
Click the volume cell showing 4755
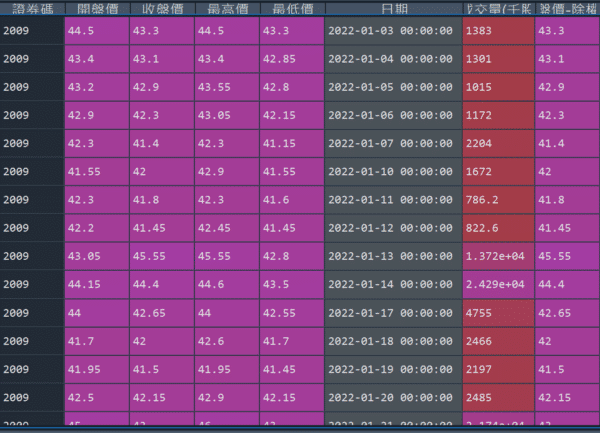[497, 313]
